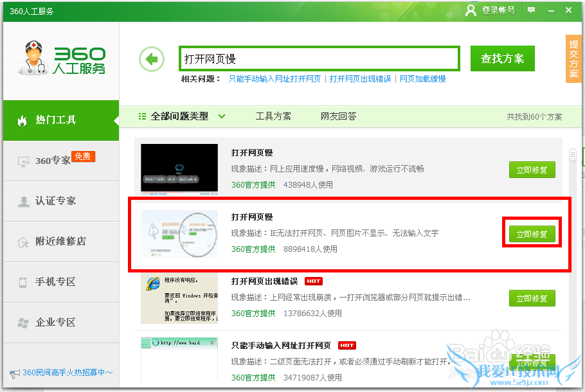This screenshot has height=392, width=585.
Task: Click the result title 只能手动输入网址打开网页
Action: [281, 346]
